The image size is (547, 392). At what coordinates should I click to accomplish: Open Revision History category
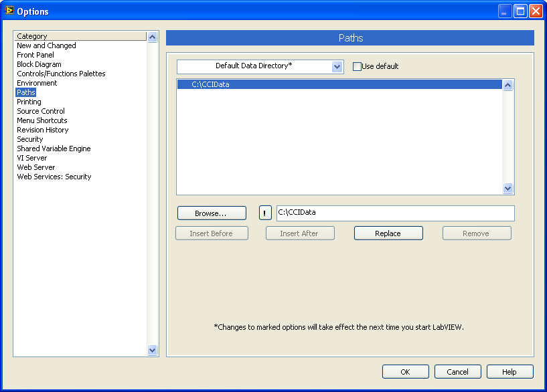tap(43, 130)
